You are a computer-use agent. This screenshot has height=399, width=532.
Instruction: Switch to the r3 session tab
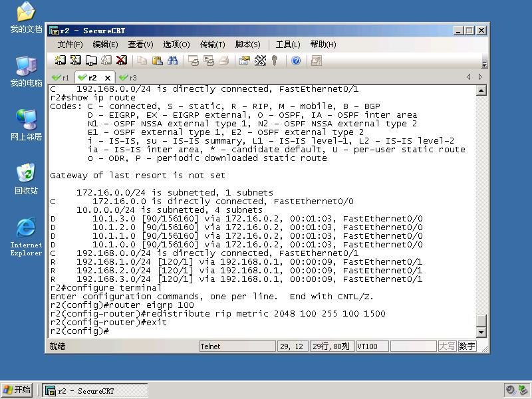coord(128,78)
